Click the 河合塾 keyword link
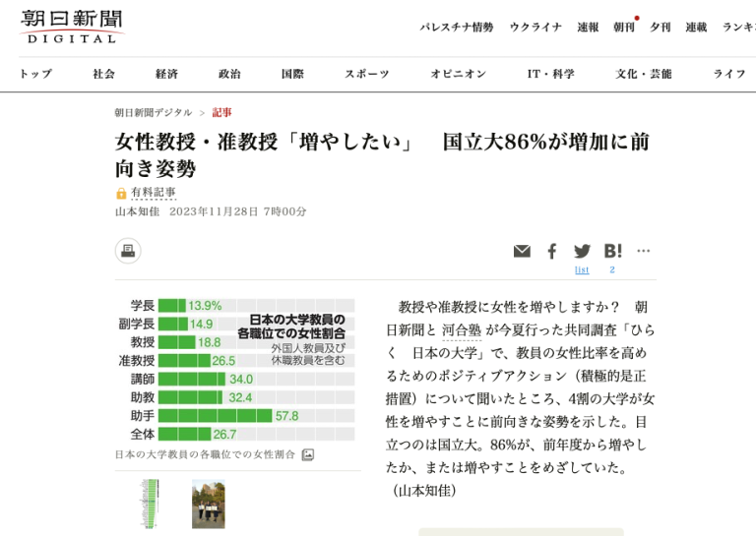Viewport: 756px width, 536px height. pos(462,330)
